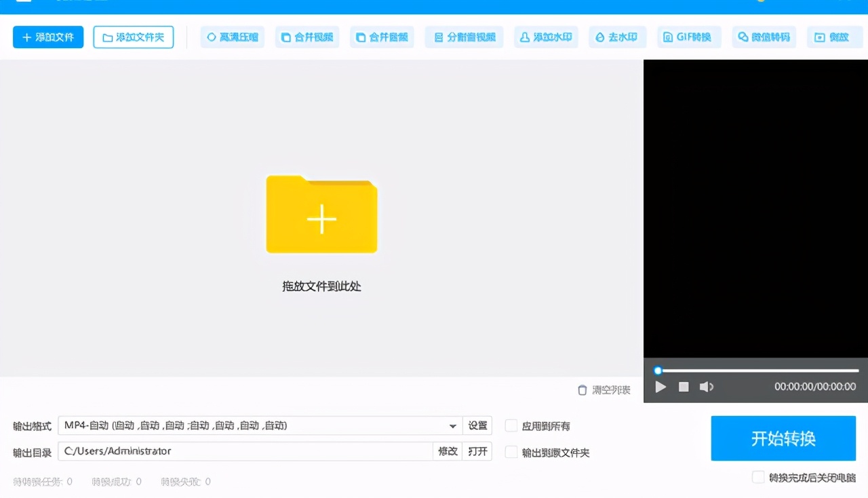Enable the 输出到原文件夹 checkbox
Viewport: 868px width, 498px height.
click(x=511, y=452)
